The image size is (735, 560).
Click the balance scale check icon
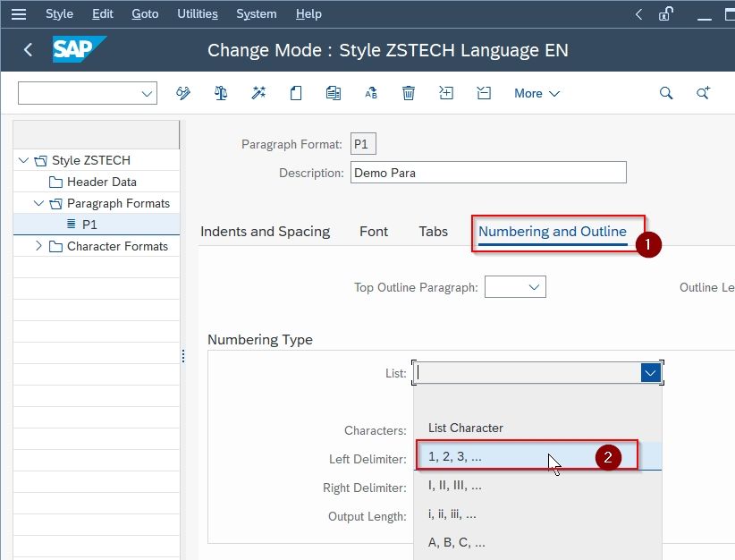tap(221, 93)
